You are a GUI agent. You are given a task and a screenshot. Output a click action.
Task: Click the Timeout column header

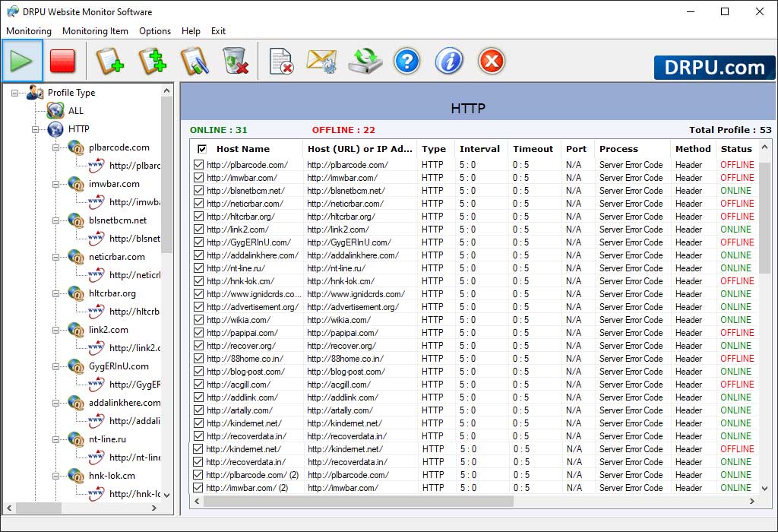tap(533, 149)
